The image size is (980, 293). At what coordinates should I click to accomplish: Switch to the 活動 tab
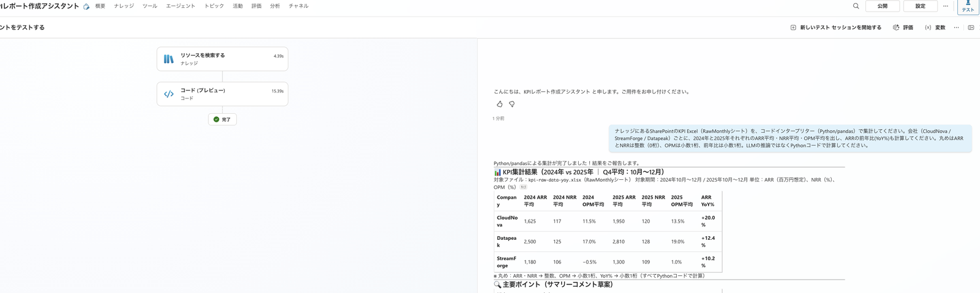tap(238, 6)
